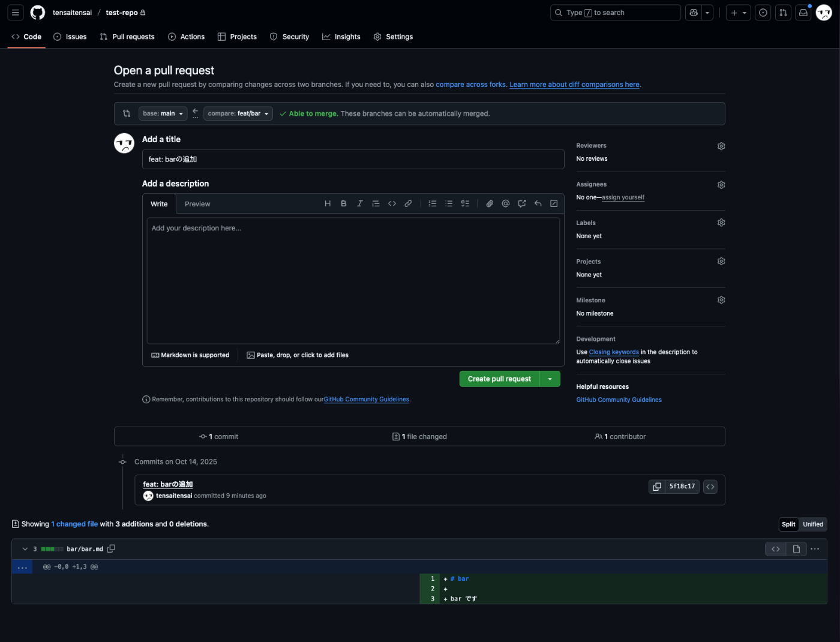
Task: Focus the Type / to search box
Action: coord(616,13)
